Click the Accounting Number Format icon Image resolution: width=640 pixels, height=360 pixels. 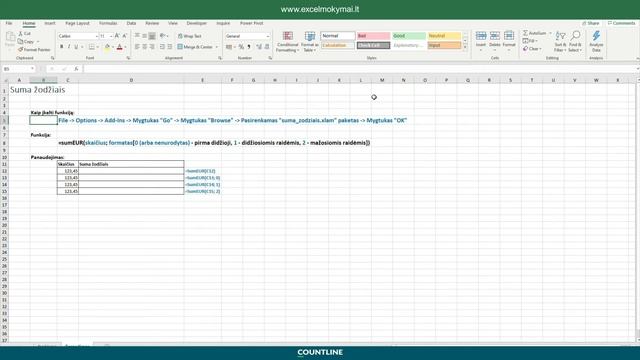[x=229, y=47]
